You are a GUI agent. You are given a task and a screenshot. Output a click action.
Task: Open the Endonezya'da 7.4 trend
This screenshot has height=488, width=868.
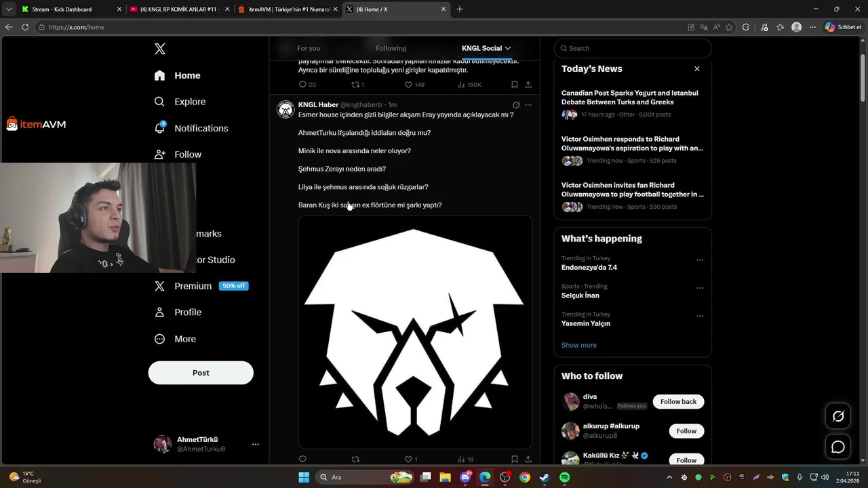[x=589, y=268]
